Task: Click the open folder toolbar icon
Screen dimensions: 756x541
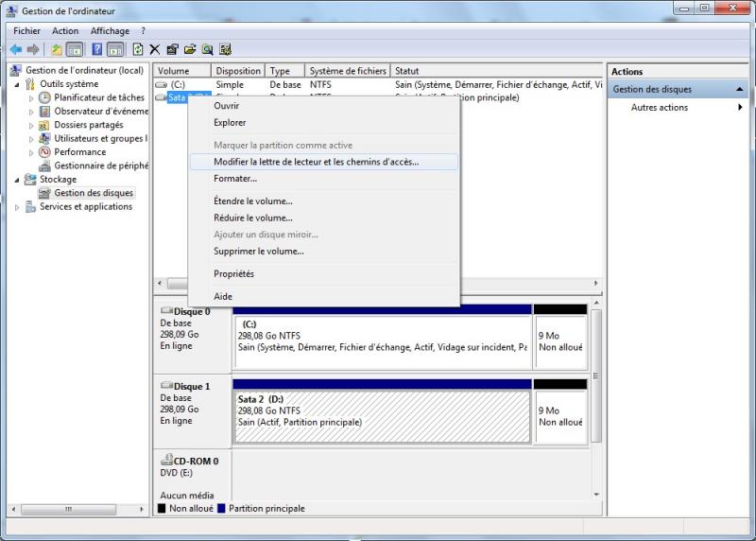Action: coord(190,49)
